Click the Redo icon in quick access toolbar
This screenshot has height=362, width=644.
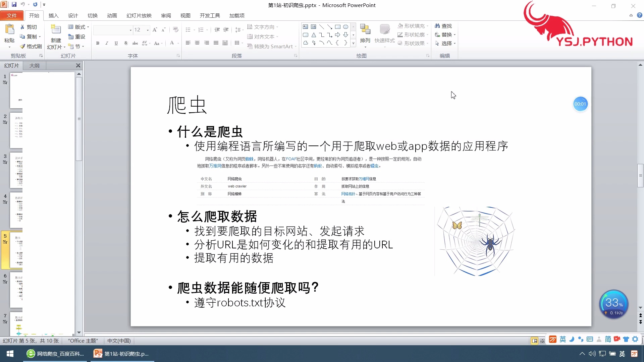coord(35,5)
